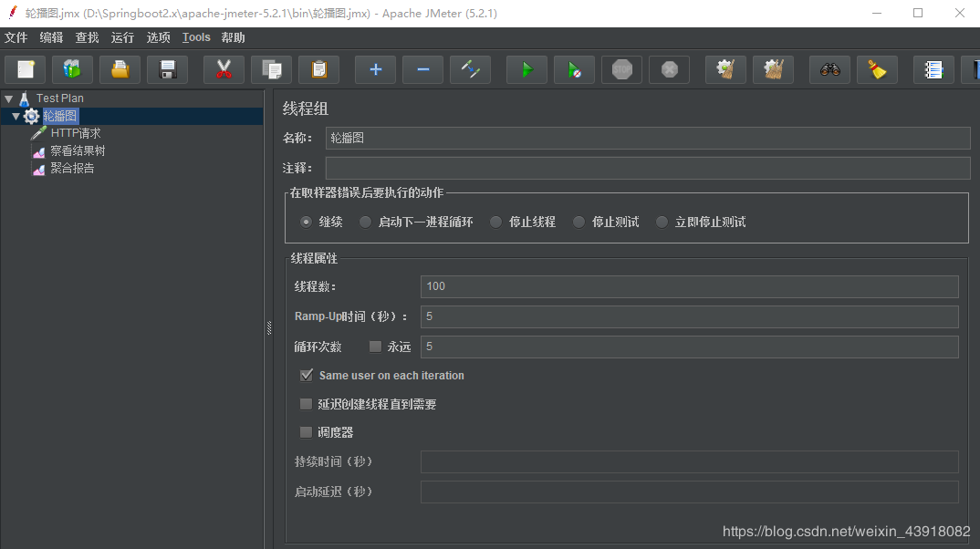The width and height of the screenshot is (980, 549).
Task: Check the 永远 loop forever checkbox
Action: pos(375,347)
